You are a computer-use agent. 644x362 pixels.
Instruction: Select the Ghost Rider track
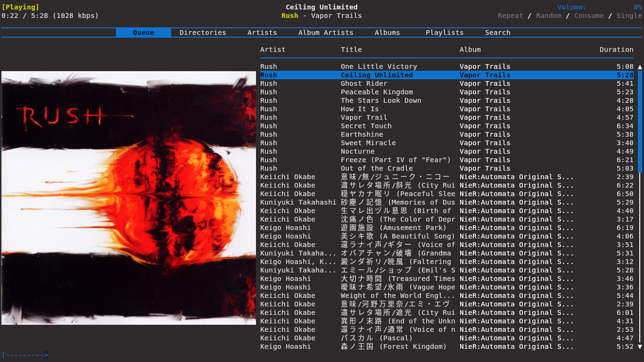[x=447, y=83]
